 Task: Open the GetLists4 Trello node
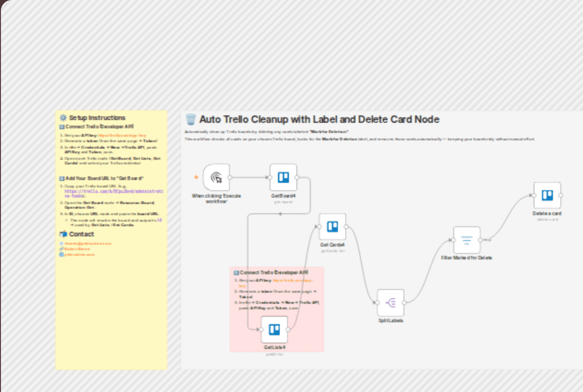coord(274,329)
